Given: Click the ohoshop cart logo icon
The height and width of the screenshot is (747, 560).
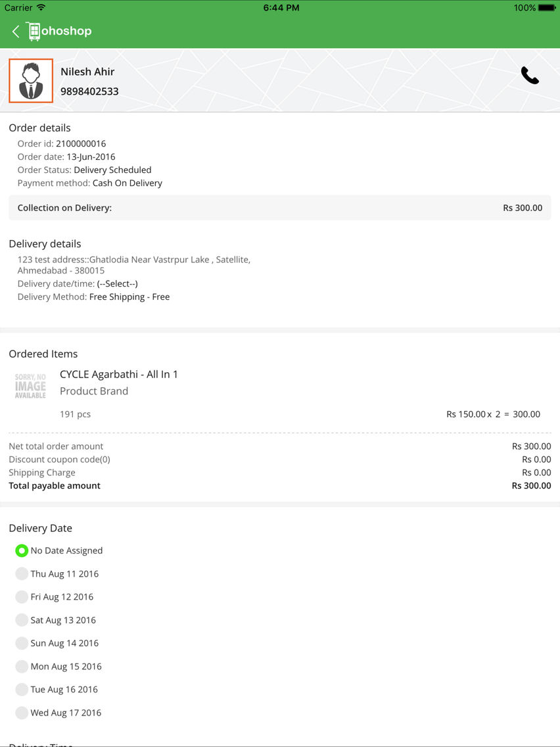Looking at the screenshot, I should click(x=34, y=32).
